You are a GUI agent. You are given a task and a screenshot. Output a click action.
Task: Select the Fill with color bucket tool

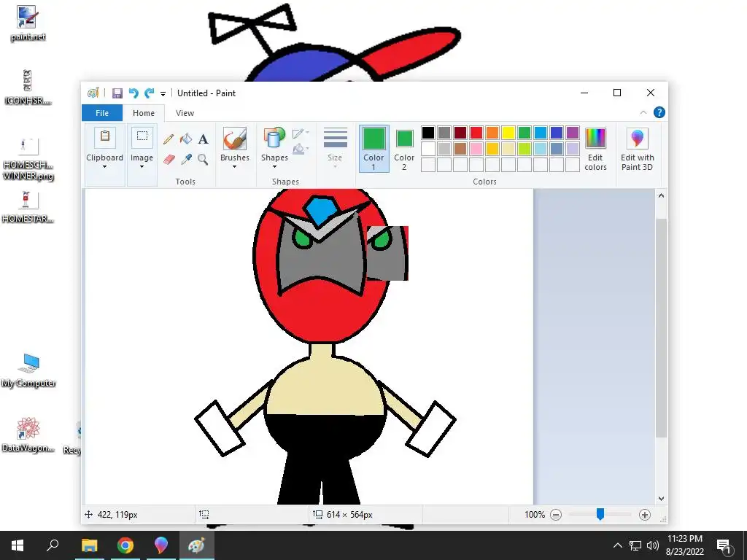click(186, 139)
